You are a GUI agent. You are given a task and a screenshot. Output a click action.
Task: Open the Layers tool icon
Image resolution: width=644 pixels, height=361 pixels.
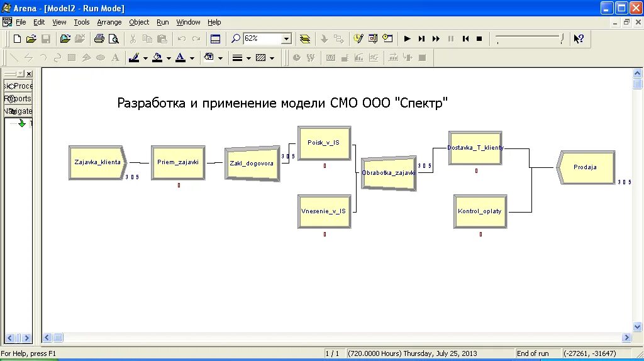305,38
